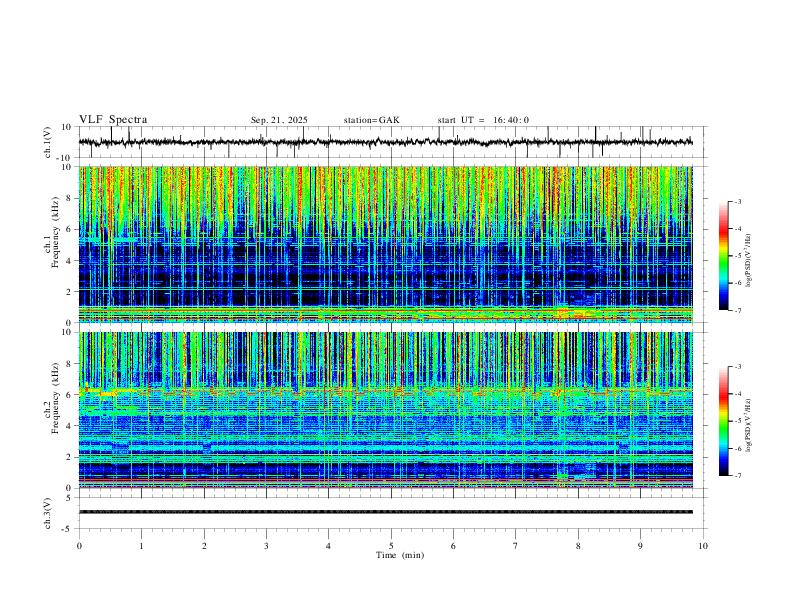Click the ch.1 voltage waveform trace

coord(386,142)
